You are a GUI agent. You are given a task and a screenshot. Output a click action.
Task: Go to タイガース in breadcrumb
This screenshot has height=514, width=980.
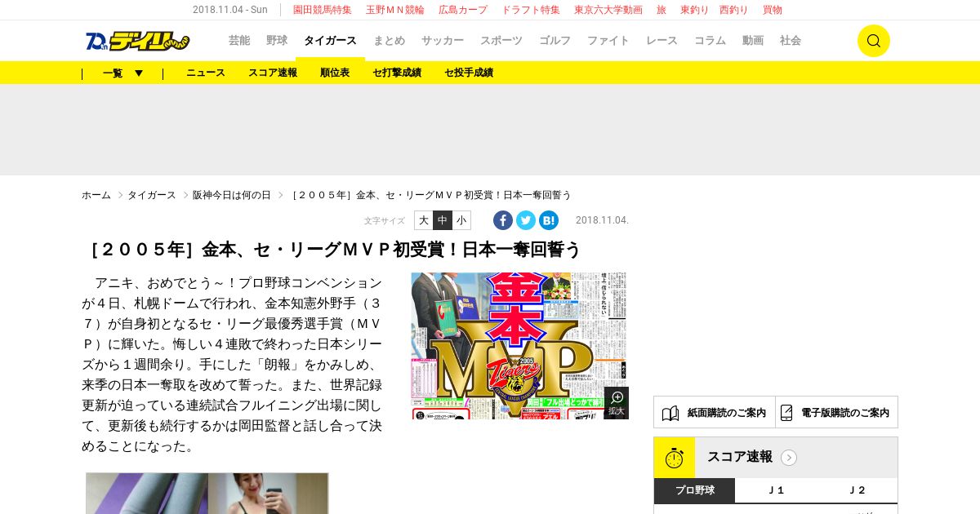pos(152,195)
